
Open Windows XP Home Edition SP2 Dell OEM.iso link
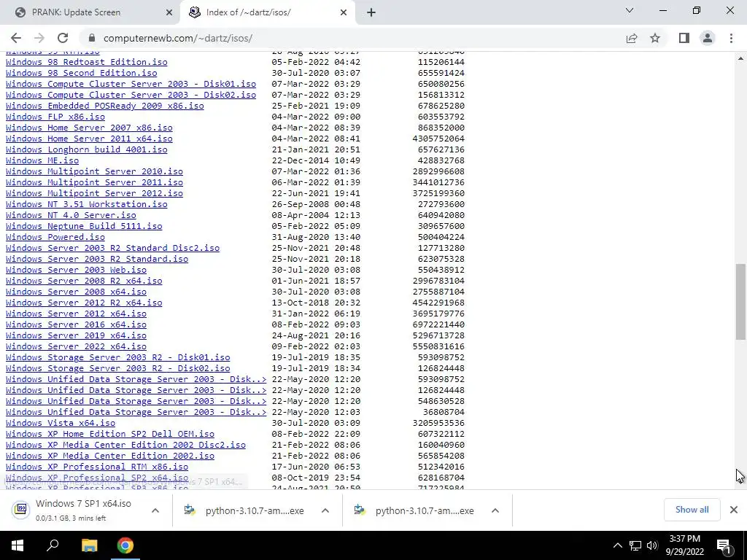(109, 435)
